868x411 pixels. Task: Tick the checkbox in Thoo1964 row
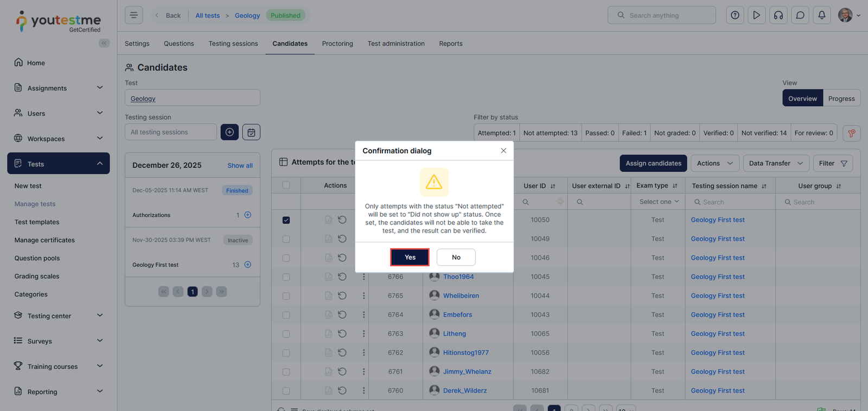tap(286, 277)
